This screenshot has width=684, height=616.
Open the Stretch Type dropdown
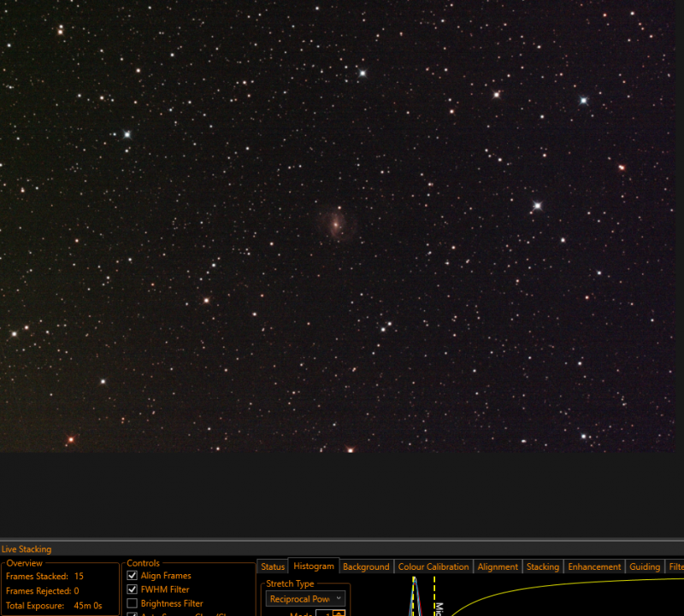305,599
